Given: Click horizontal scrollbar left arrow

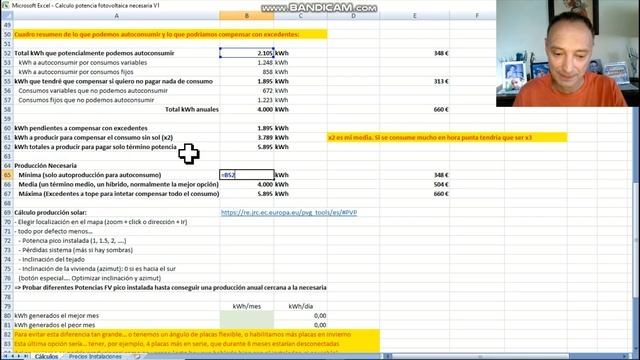Looking at the screenshot, I should (387, 356).
